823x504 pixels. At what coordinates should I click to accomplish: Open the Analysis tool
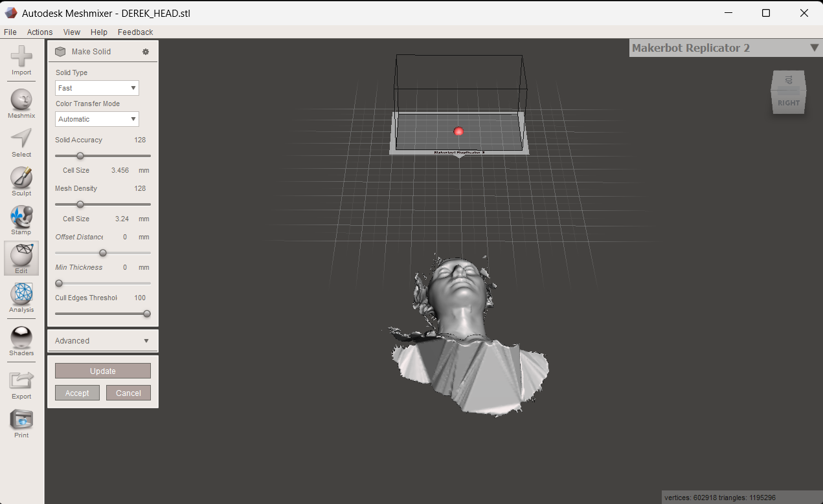[x=21, y=294]
